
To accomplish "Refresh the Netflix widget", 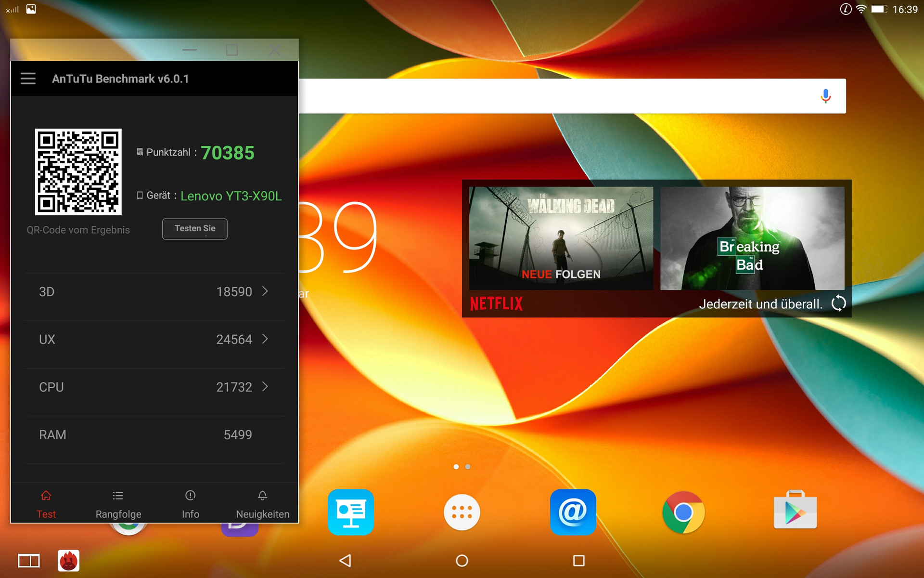I will click(x=838, y=303).
